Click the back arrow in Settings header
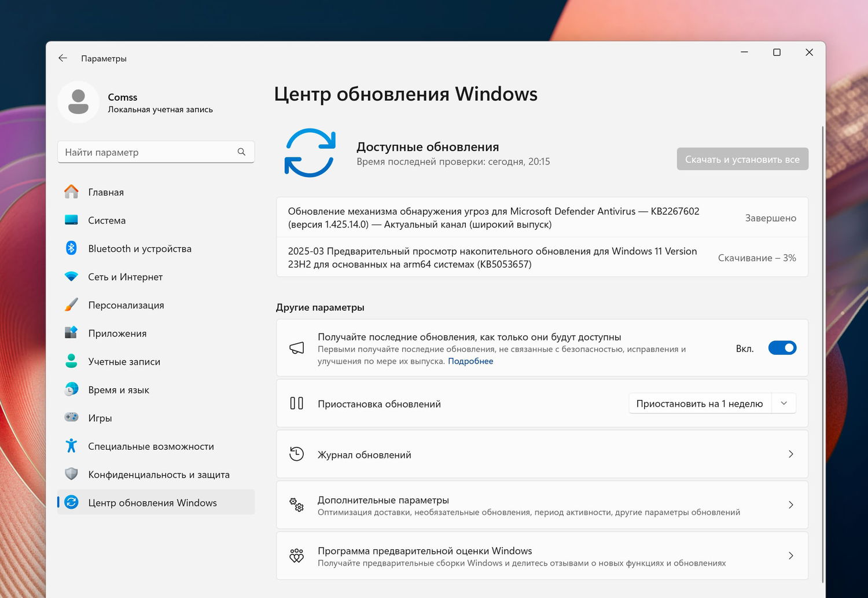Image resolution: width=868 pixels, height=598 pixels. click(x=62, y=58)
